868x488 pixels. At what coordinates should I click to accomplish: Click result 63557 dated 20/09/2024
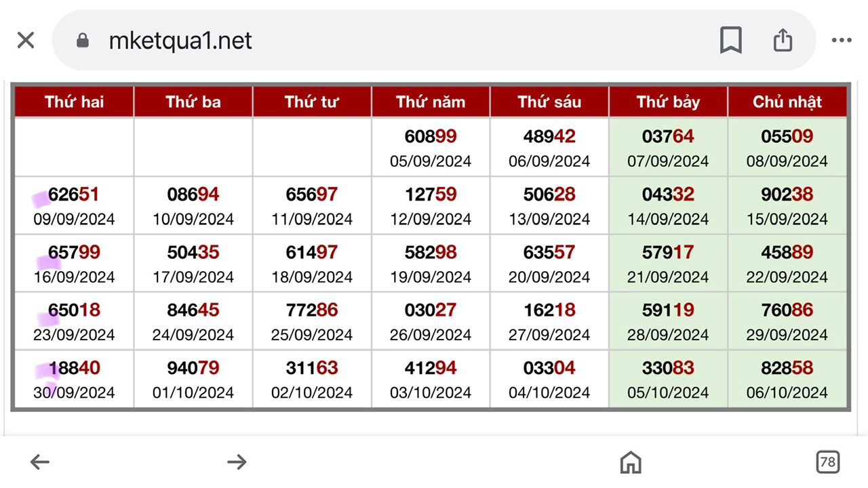(549, 253)
